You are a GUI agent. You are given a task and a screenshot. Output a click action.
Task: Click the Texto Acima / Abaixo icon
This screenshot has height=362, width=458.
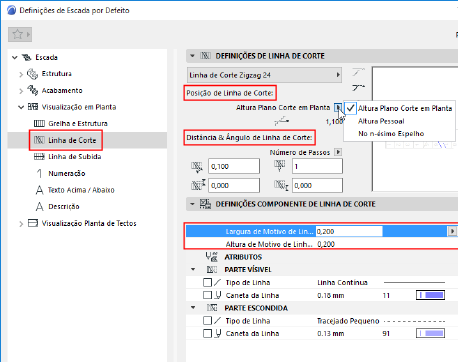tap(39, 190)
